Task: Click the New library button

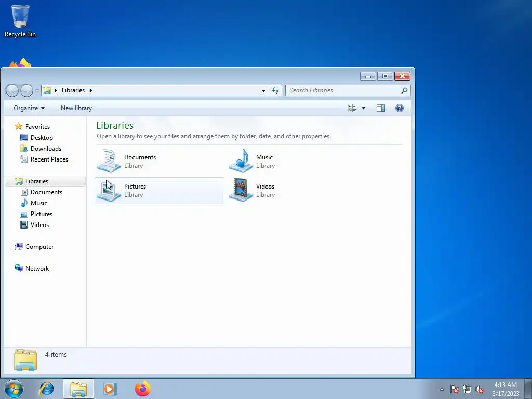Action: pyautogui.click(x=76, y=108)
